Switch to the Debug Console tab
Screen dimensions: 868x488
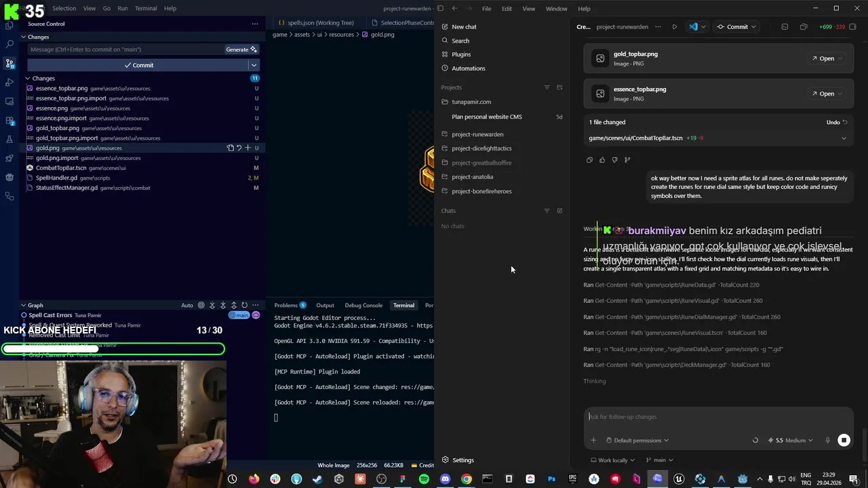point(363,305)
